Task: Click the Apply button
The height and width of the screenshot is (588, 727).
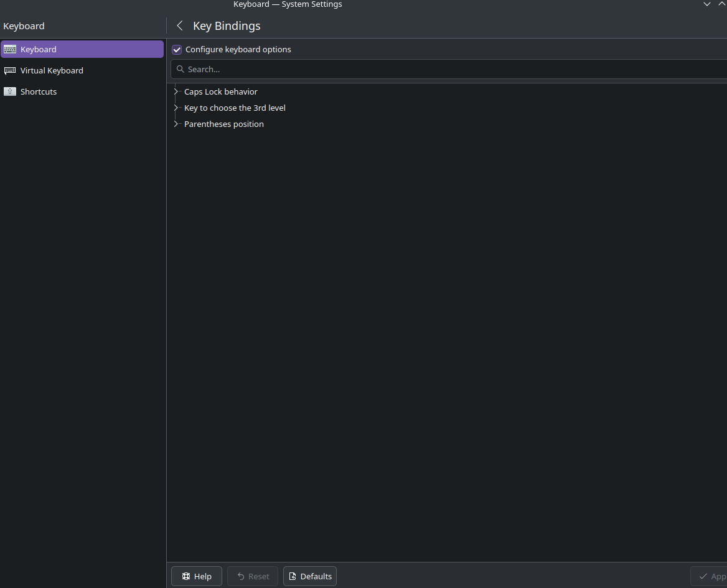Action: [710, 576]
